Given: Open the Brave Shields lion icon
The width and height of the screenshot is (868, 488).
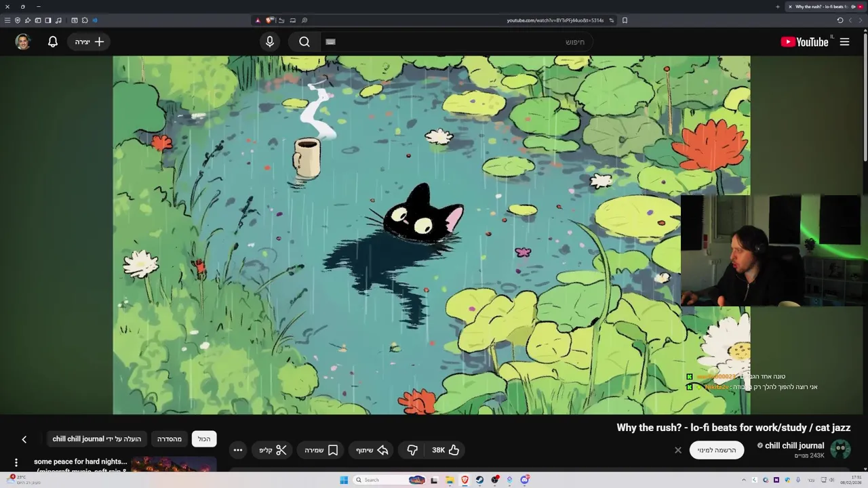Looking at the screenshot, I should coord(269,20).
